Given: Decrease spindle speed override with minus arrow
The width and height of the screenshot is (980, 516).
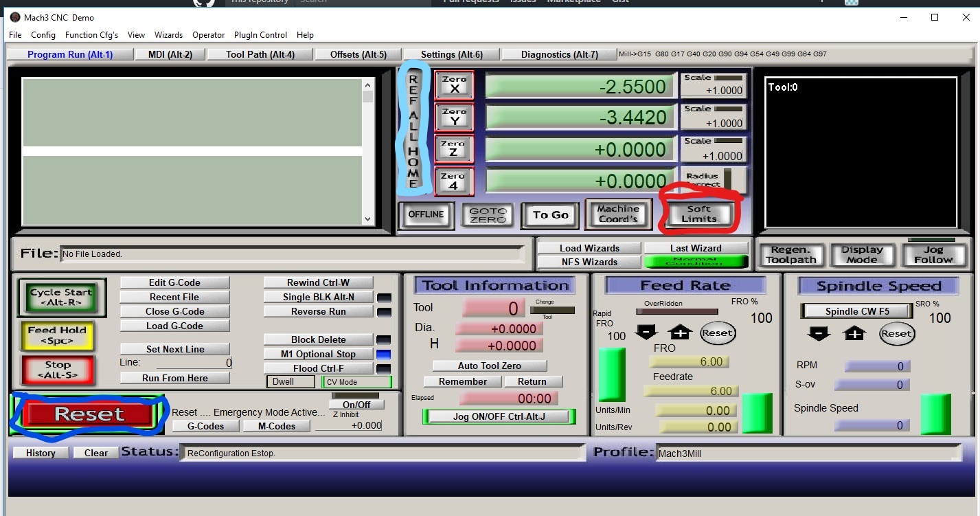Looking at the screenshot, I should tap(819, 334).
